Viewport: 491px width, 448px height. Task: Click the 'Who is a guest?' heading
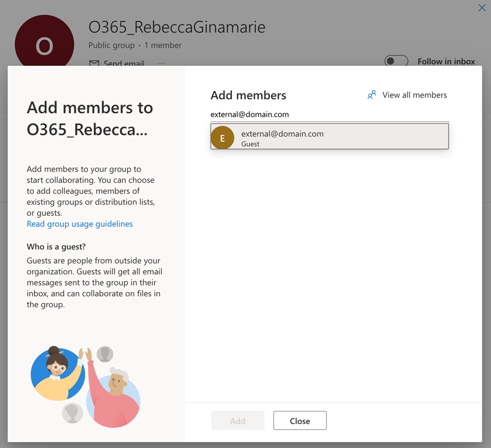56,247
